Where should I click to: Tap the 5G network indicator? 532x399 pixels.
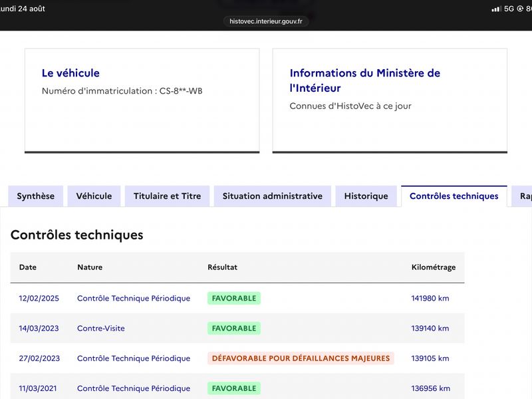(x=509, y=9)
